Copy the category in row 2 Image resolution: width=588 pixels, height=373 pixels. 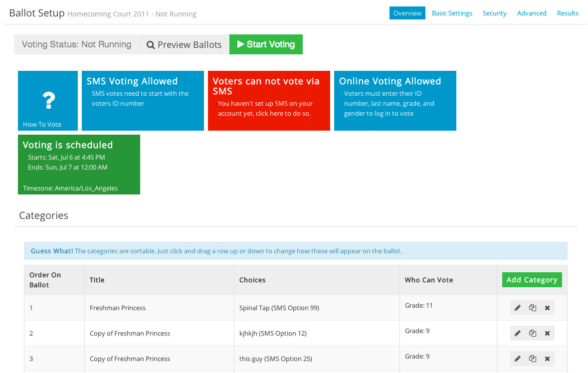tap(533, 333)
